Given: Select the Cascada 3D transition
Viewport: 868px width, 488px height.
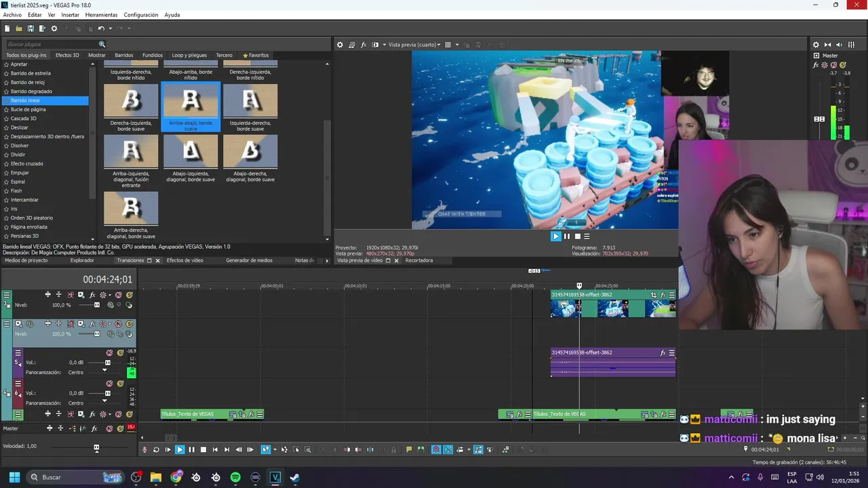Looking at the screenshot, I should click(x=24, y=119).
